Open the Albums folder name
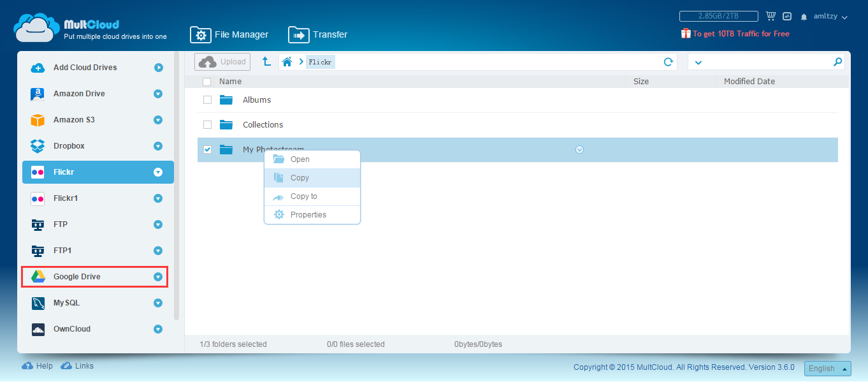868x382 pixels. point(257,100)
